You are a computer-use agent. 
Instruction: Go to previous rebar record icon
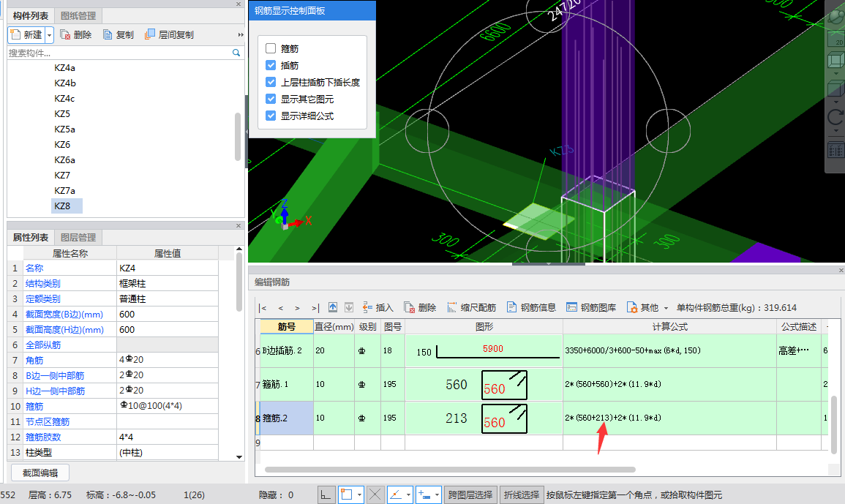pyautogui.click(x=281, y=308)
